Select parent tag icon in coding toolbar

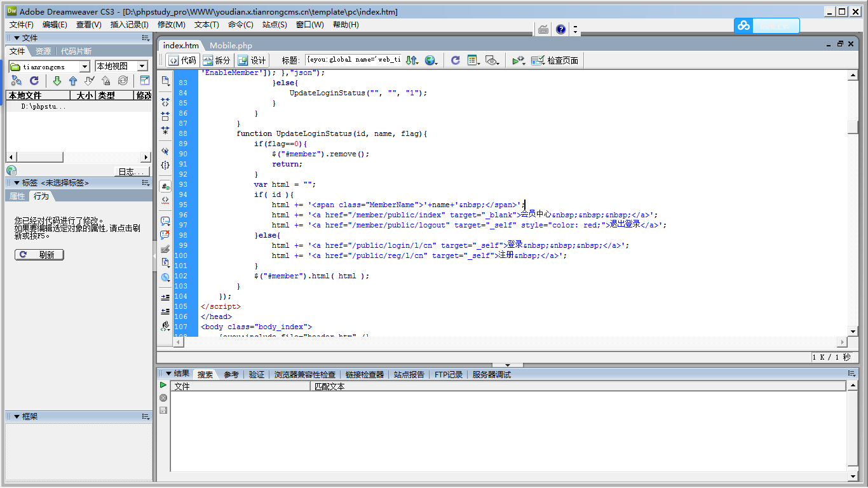165,151
